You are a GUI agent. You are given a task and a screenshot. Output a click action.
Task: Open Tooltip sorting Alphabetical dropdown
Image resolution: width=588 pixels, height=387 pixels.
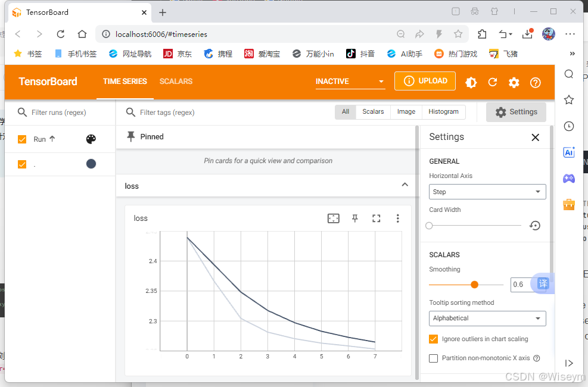[487, 319]
